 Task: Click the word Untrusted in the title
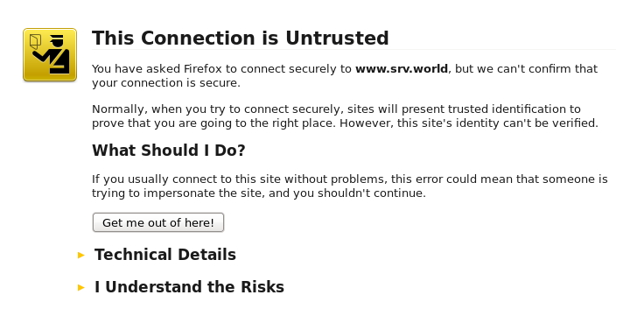(x=337, y=39)
